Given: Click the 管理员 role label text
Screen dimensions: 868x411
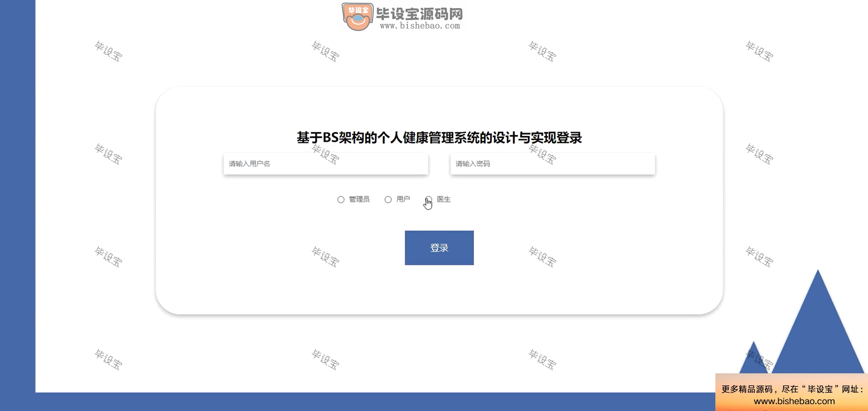Looking at the screenshot, I should click(x=359, y=199).
